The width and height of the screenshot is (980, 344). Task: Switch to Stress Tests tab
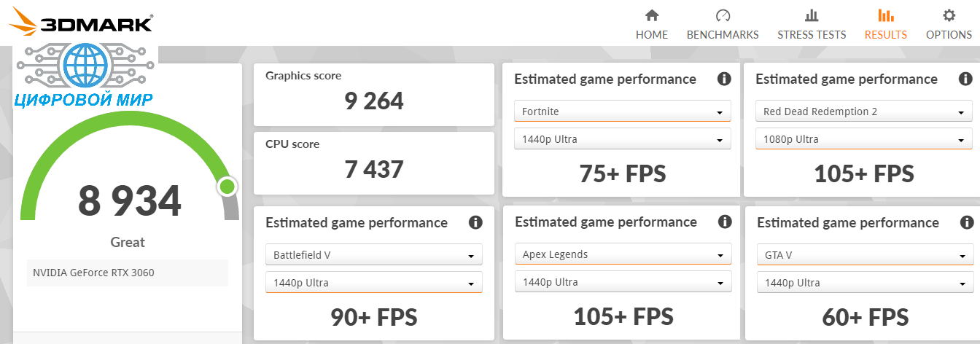pyautogui.click(x=812, y=25)
